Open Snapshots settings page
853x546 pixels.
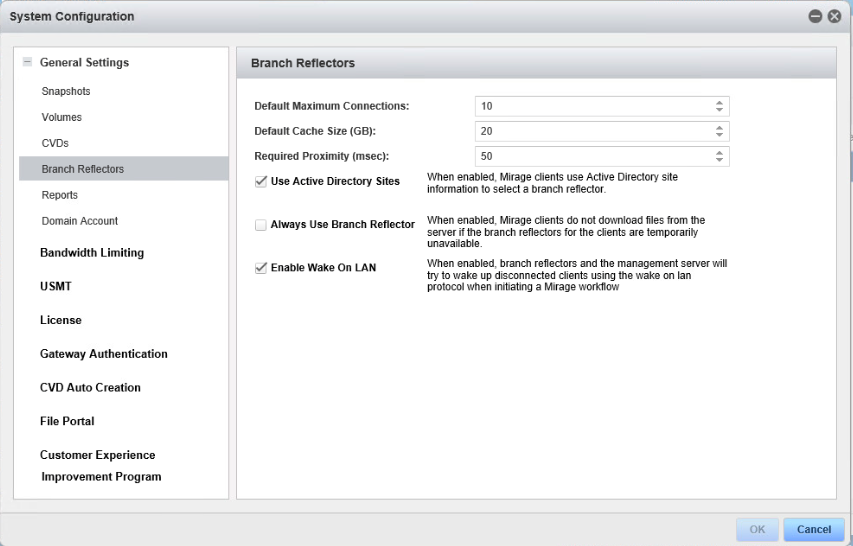click(66, 91)
